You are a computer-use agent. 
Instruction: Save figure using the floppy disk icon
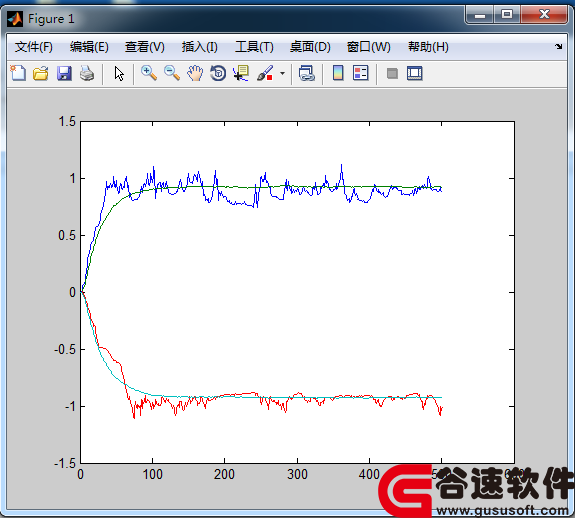64,73
